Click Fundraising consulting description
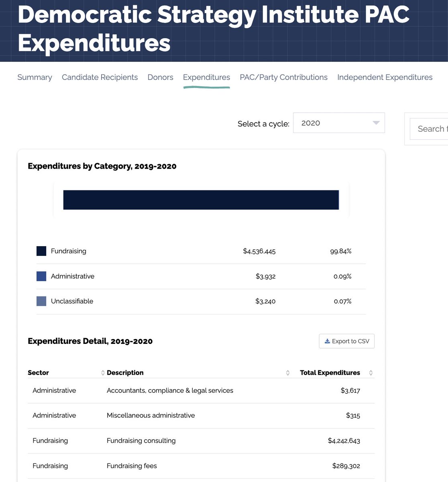Image resolution: width=448 pixels, height=482 pixels. point(141,441)
